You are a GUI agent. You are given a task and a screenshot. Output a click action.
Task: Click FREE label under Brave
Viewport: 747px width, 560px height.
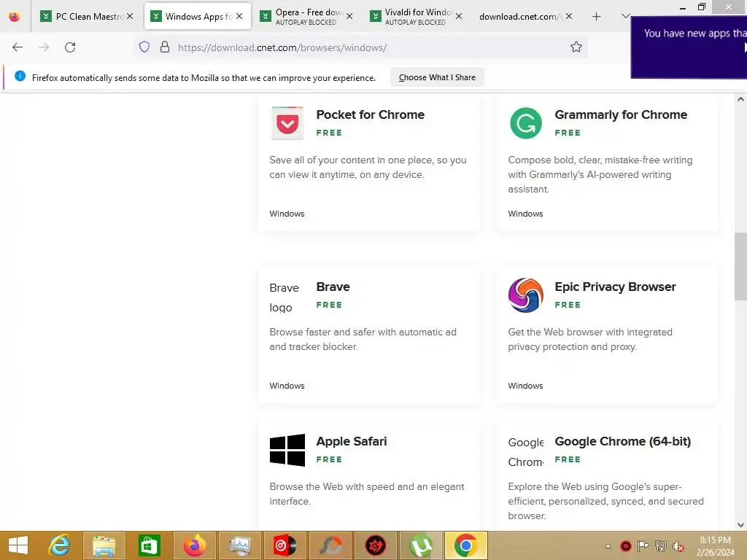point(329,305)
